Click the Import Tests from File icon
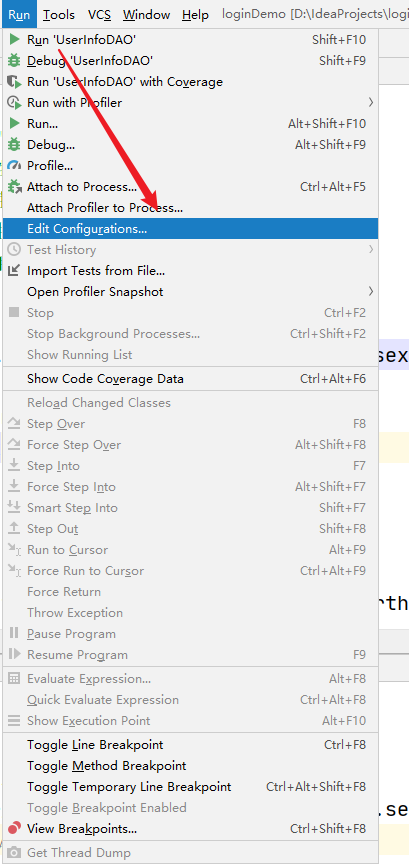This screenshot has height=864, width=409. pos(14,271)
